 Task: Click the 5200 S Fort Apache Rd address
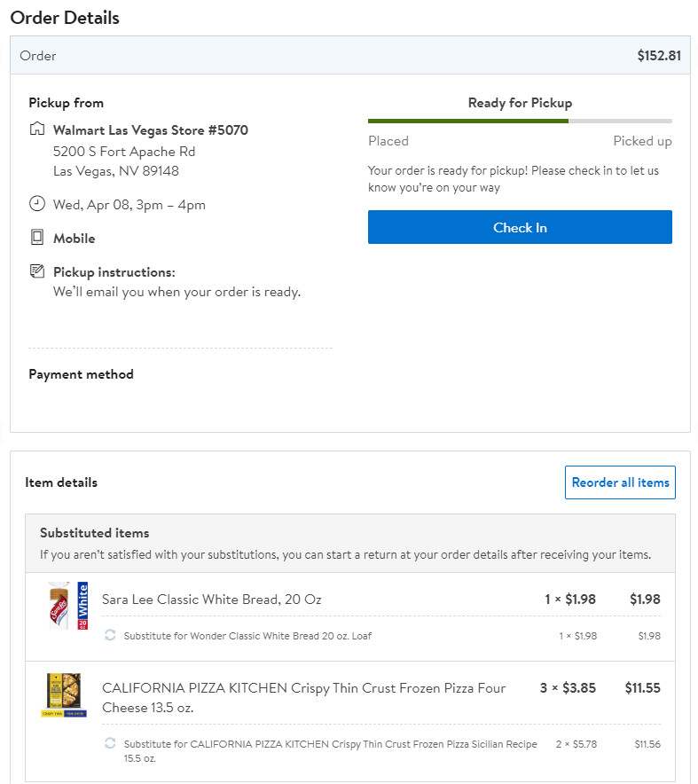pyautogui.click(x=124, y=151)
